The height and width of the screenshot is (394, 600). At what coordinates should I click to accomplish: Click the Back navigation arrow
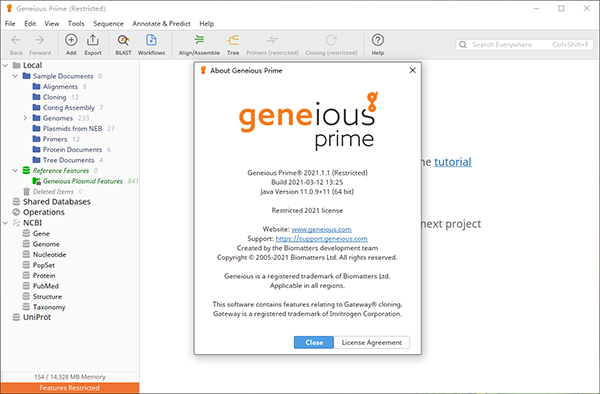[16, 40]
